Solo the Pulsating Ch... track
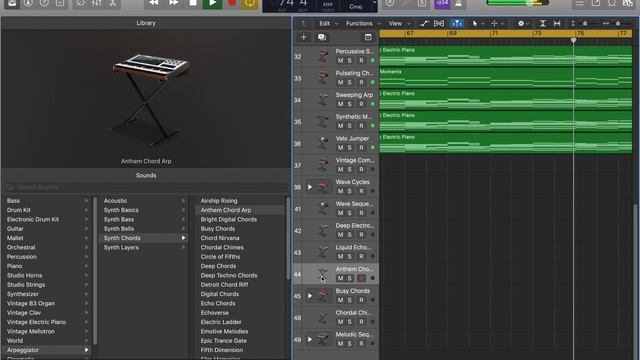Image resolution: width=640 pixels, height=360 pixels. tap(350, 82)
